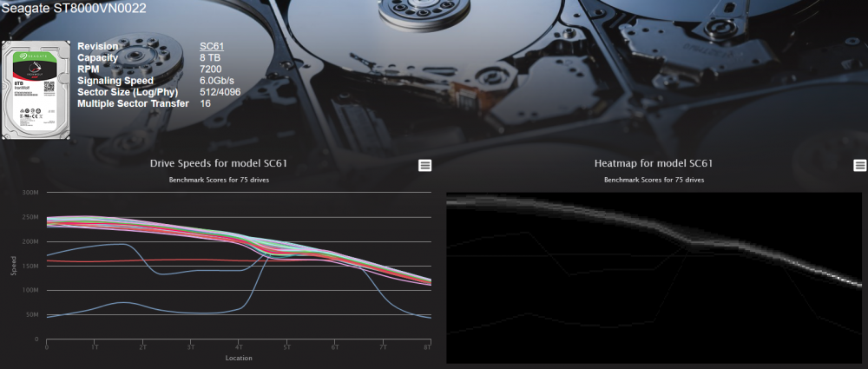This screenshot has height=369, width=868.
Task: Click the Seagate ST8000VN0022 page title
Action: [73, 9]
